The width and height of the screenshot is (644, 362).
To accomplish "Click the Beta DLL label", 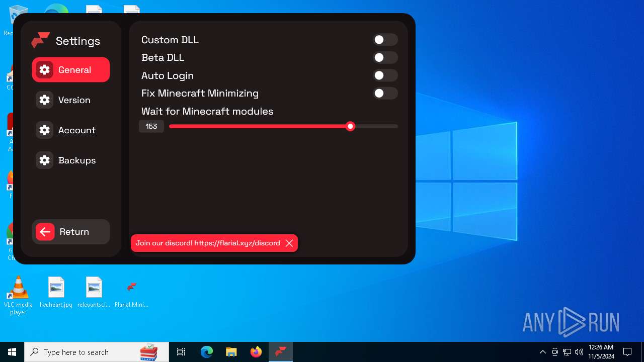I will pyautogui.click(x=163, y=57).
